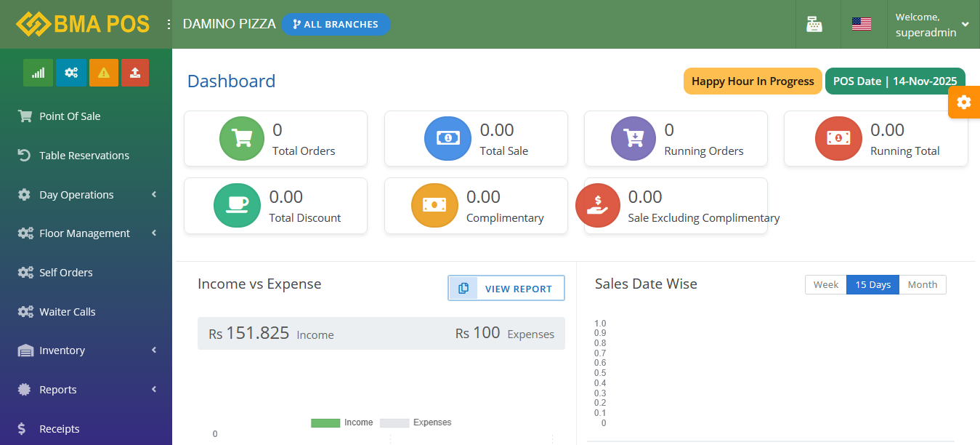Open the blue gears shortcut icon
This screenshot has height=445, width=980.
[70, 73]
